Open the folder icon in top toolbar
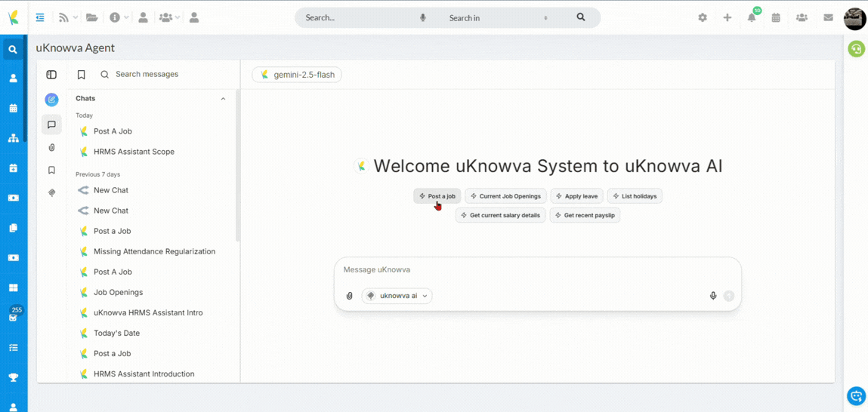 [92, 17]
